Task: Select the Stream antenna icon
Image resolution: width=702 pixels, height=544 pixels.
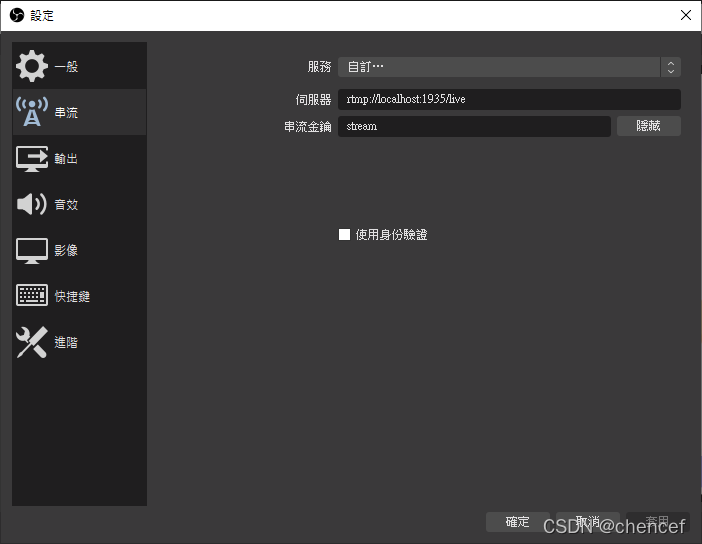Action: pos(32,112)
